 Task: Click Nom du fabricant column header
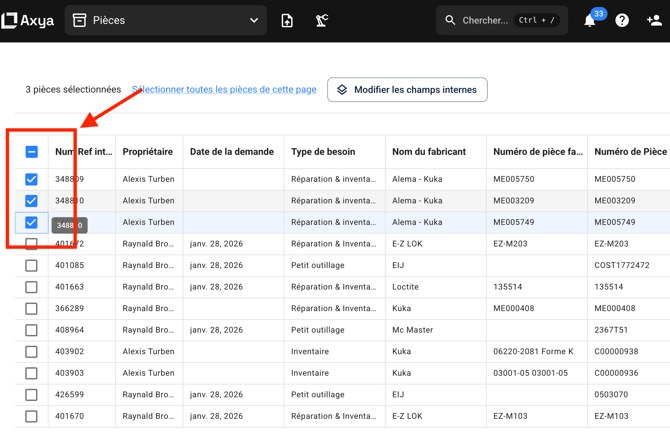tap(429, 152)
